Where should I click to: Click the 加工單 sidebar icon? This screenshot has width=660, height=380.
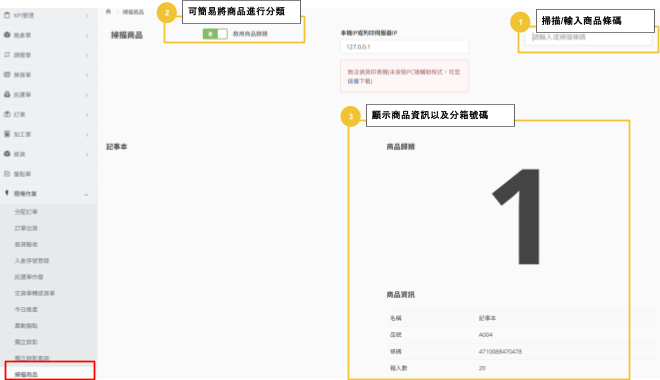point(7,134)
